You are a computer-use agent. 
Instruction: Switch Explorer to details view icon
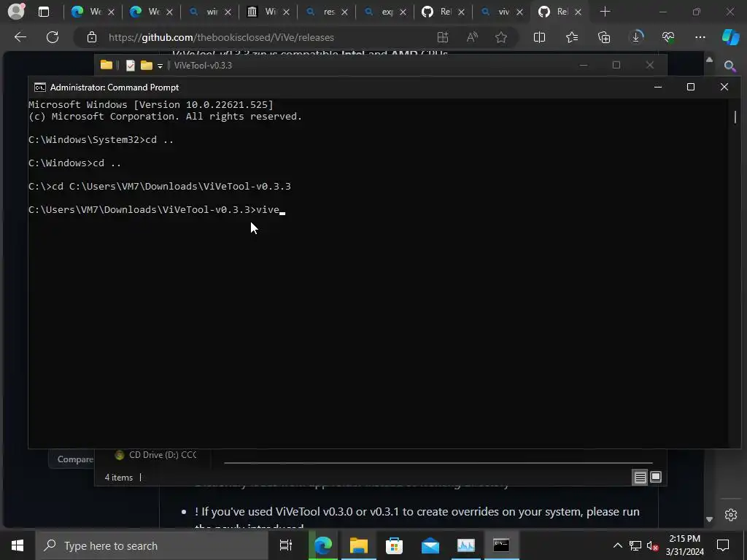tap(640, 477)
